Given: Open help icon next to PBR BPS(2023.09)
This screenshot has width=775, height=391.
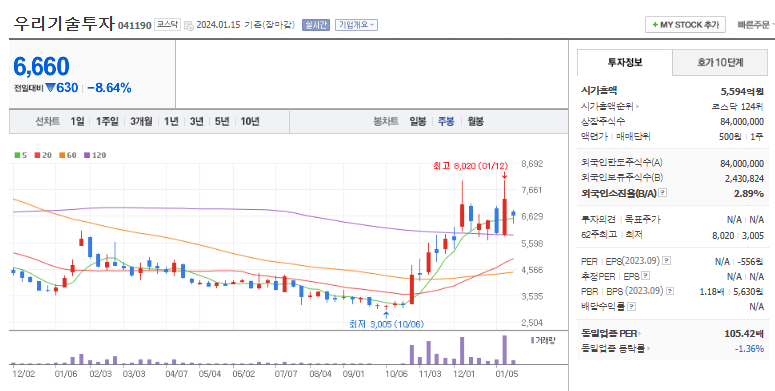Looking at the screenshot, I should [x=670, y=291].
